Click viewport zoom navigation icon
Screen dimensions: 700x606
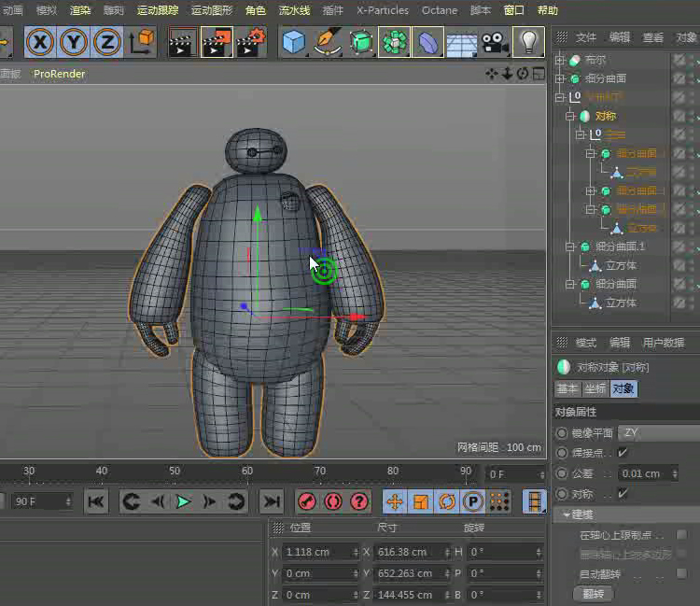[x=507, y=74]
